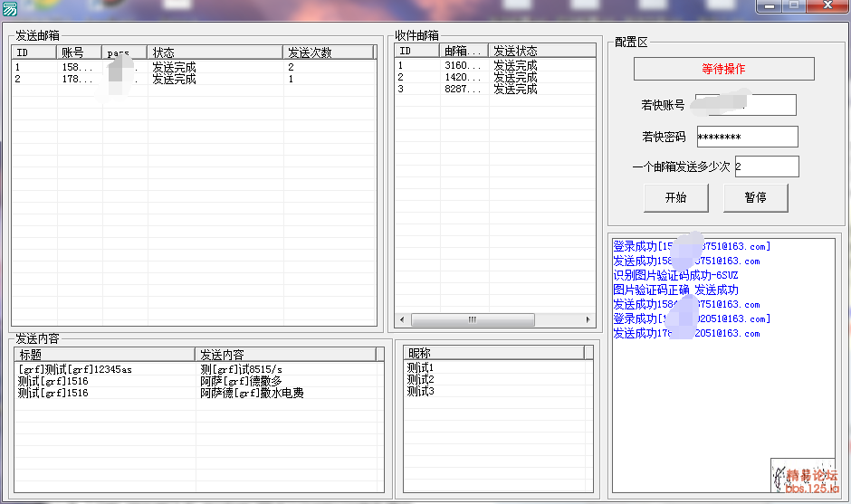Click the 标题 column header in 发送内容

(104, 354)
